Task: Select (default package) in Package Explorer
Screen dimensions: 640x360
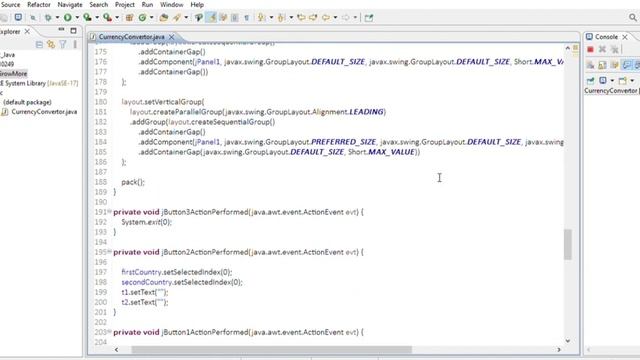Action: click(27, 102)
